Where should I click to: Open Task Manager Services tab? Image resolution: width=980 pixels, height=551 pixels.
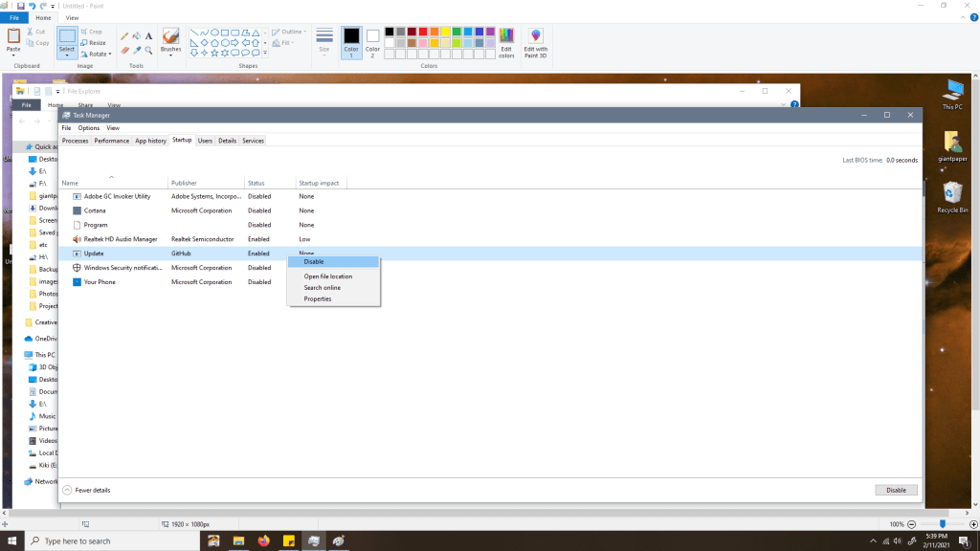tap(253, 141)
